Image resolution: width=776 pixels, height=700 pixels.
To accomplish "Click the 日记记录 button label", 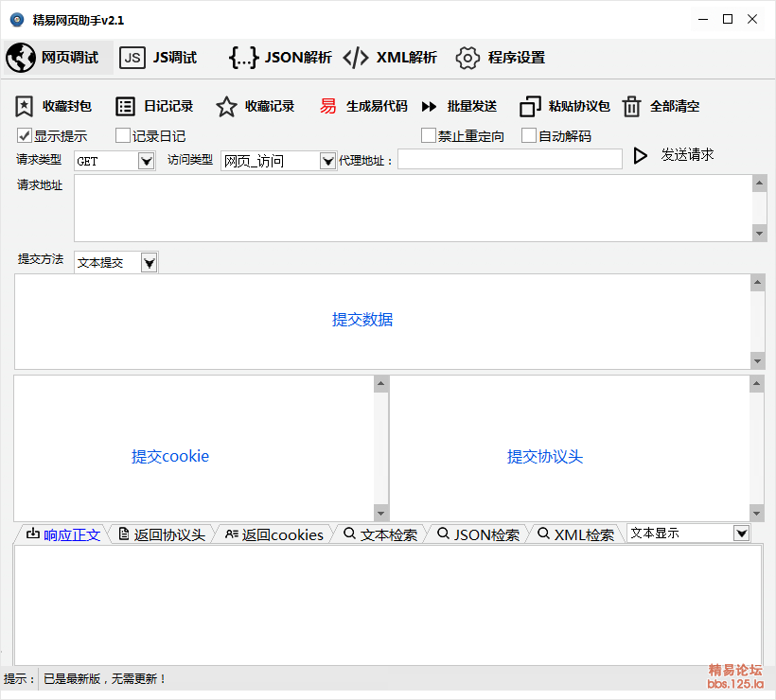I will click(x=168, y=106).
